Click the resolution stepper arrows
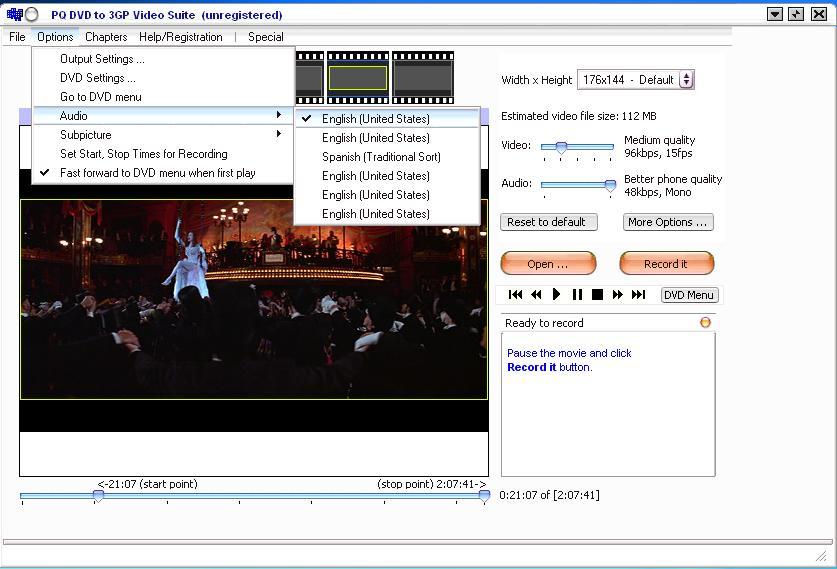Viewport: 837px width, 569px height. click(686, 80)
